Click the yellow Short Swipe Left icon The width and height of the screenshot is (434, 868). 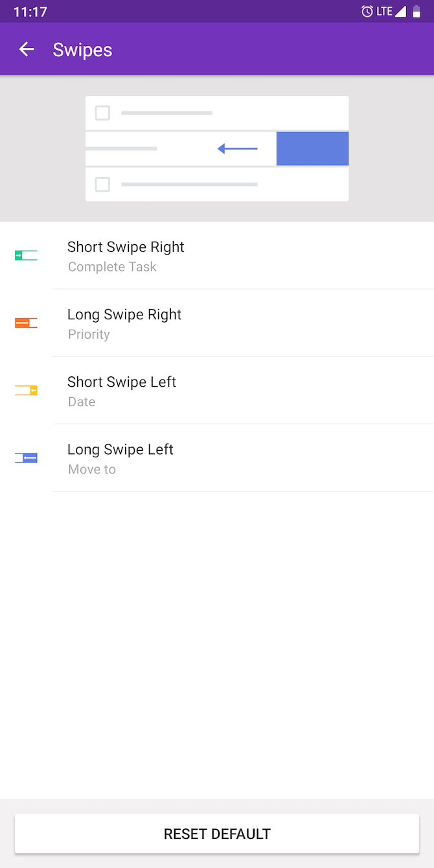pos(25,390)
